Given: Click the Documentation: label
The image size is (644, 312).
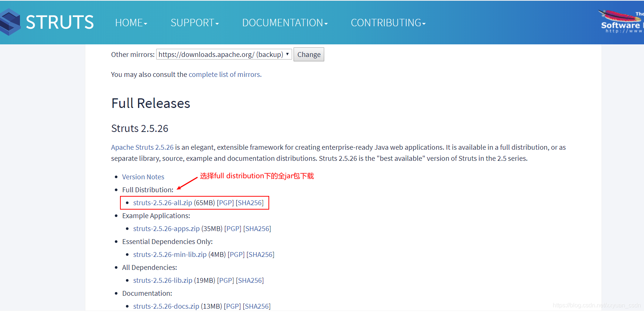Looking at the screenshot, I should [147, 293].
